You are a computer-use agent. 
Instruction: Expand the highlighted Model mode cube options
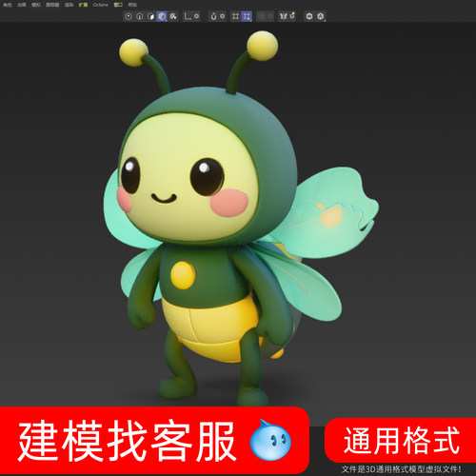pos(162,16)
